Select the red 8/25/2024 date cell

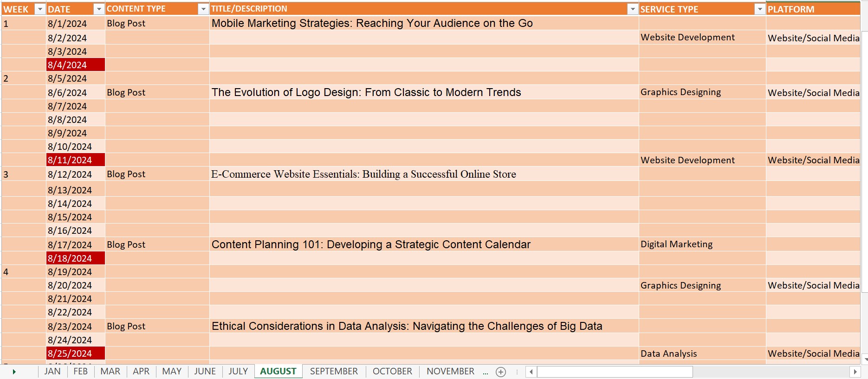[76, 353]
